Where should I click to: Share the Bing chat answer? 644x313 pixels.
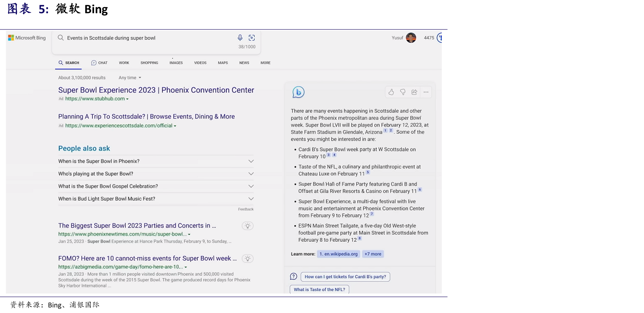click(414, 92)
